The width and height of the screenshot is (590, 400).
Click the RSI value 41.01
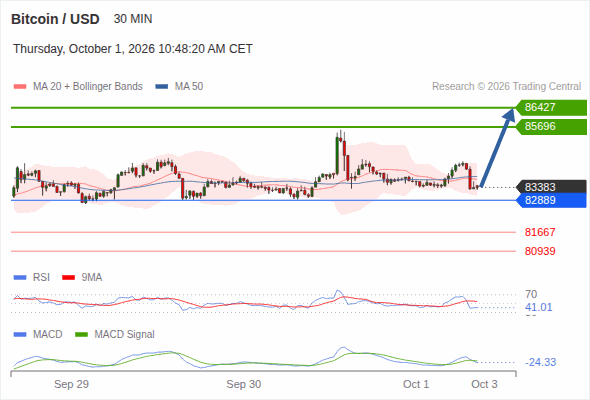539,307
